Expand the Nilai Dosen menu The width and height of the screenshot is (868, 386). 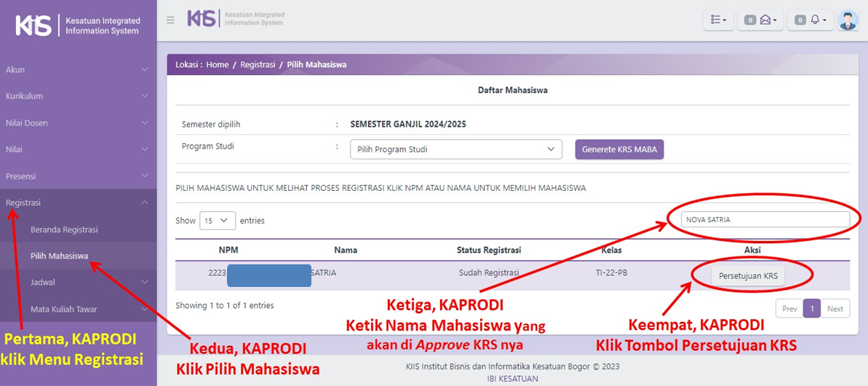pyautogui.click(x=78, y=123)
